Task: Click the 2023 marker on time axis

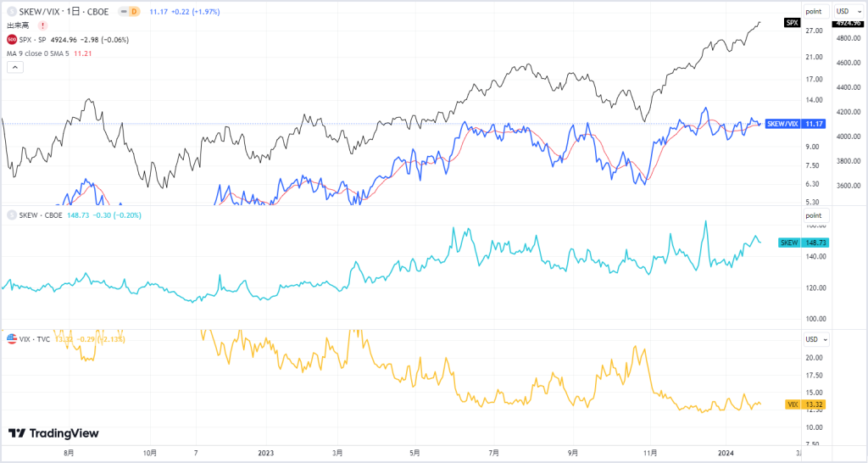Action: [x=266, y=453]
